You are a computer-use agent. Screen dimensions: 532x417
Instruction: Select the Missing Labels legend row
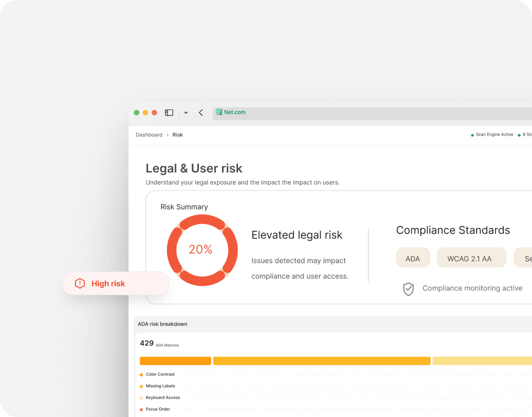click(336, 386)
